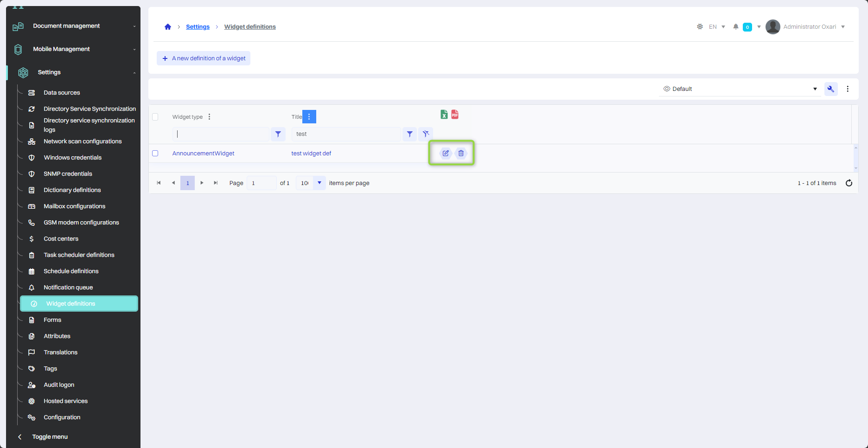Export the table to PDF
This screenshot has width=868, height=448.
[455, 115]
